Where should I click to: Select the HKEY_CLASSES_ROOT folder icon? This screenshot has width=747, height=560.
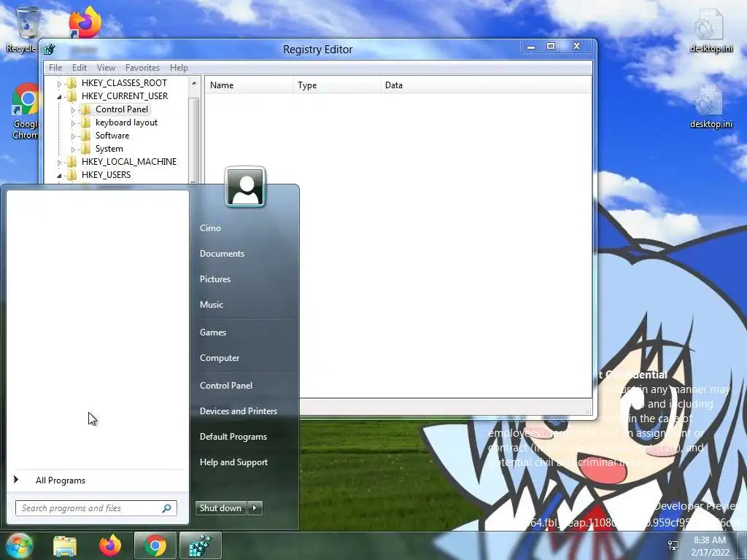click(72, 83)
